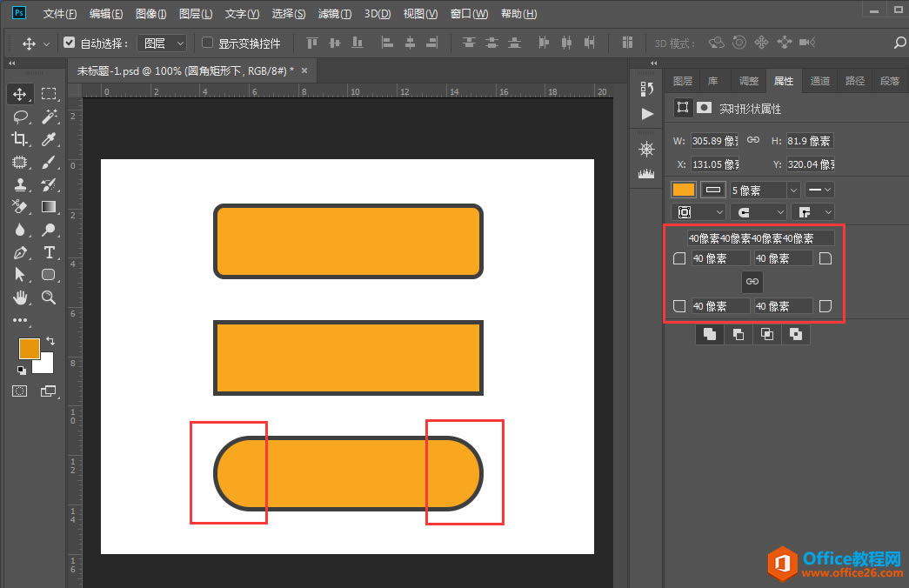Collapse the toolbox with double-arrow
The height and width of the screenshot is (588, 909).
pos(12,63)
